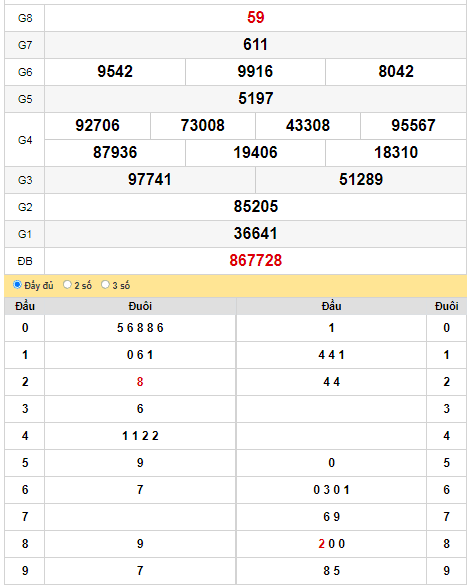Choose the '3 số' radio option
473x588 pixels.
point(105,285)
